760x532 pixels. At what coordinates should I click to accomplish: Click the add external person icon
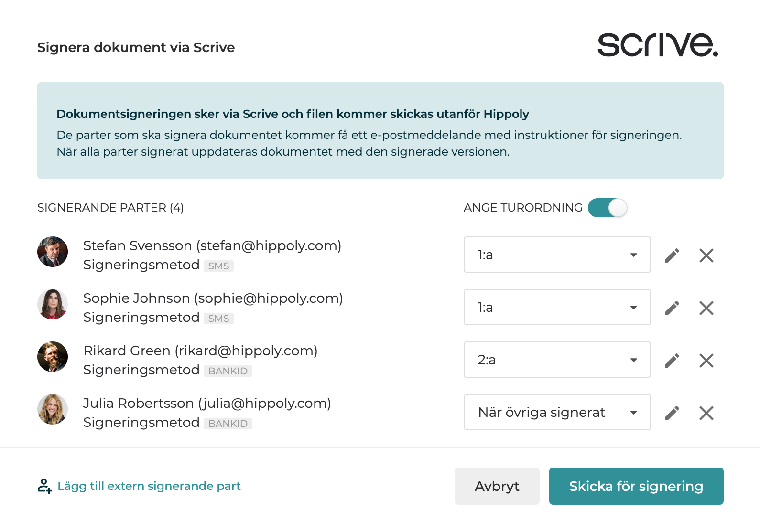click(x=44, y=486)
